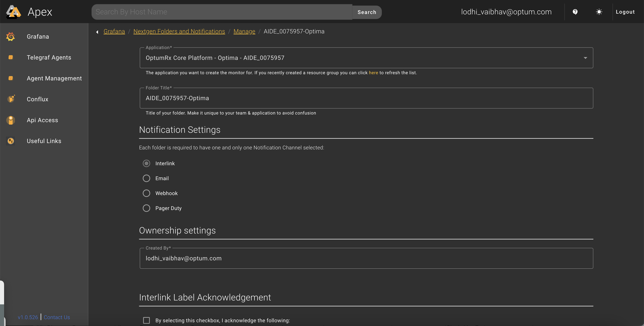Click the Useful Links sidebar icon
This screenshot has height=326, width=644.
pyautogui.click(x=10, y=141)
